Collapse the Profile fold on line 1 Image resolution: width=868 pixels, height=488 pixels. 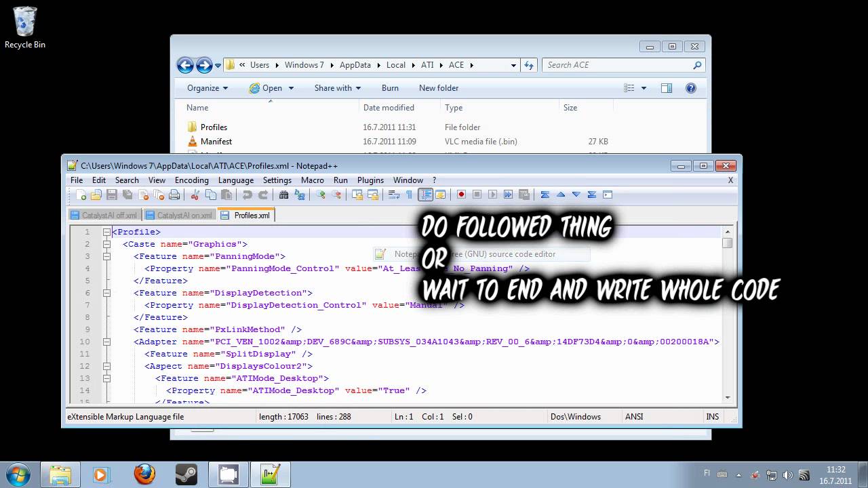[x=106, y=232]
